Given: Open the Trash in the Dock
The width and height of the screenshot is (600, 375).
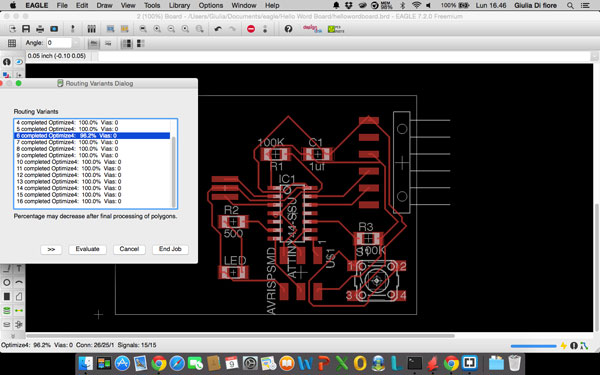Looking at the screenshot, I should (x=515, y=363).
